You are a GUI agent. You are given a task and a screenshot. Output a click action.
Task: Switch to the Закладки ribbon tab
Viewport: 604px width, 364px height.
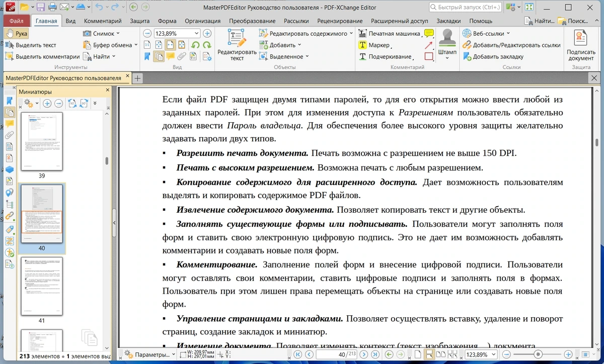(x=448, y=21)
